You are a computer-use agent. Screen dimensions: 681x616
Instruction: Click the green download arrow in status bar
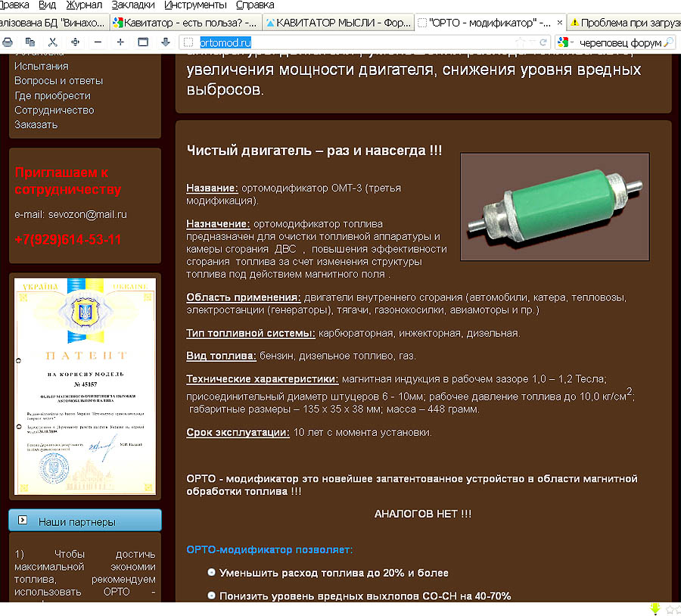point(655,609)
